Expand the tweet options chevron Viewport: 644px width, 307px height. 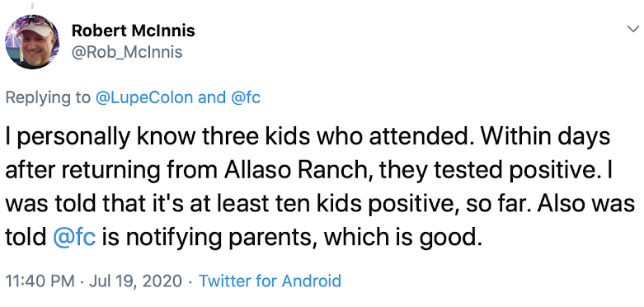click(632, 29)
